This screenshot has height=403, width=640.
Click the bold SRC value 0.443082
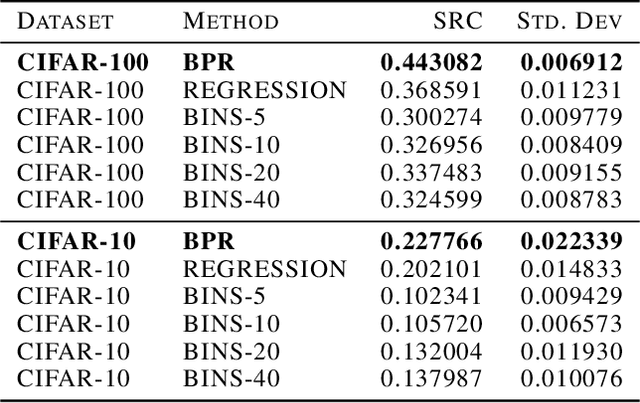click(x=431, y=62)
